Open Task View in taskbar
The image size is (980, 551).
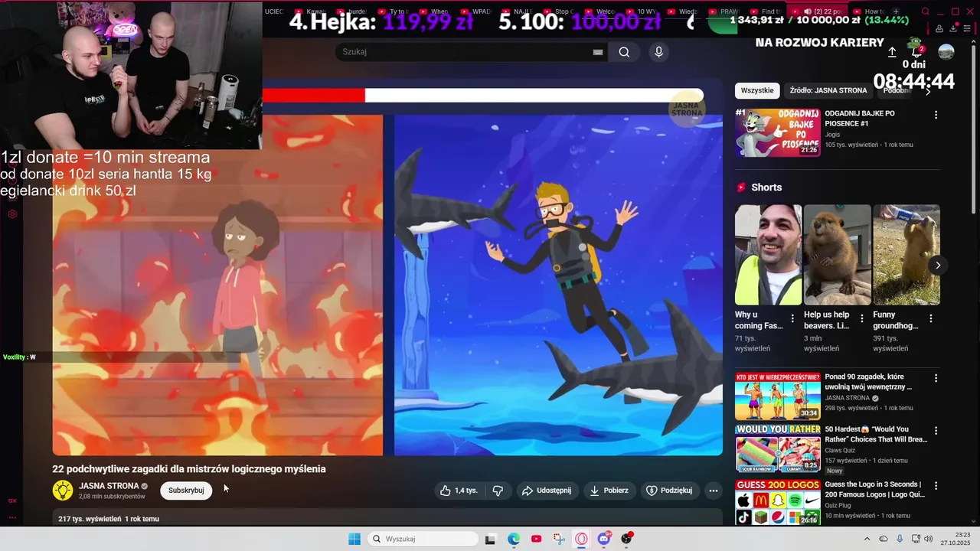[x=491, y=539]
